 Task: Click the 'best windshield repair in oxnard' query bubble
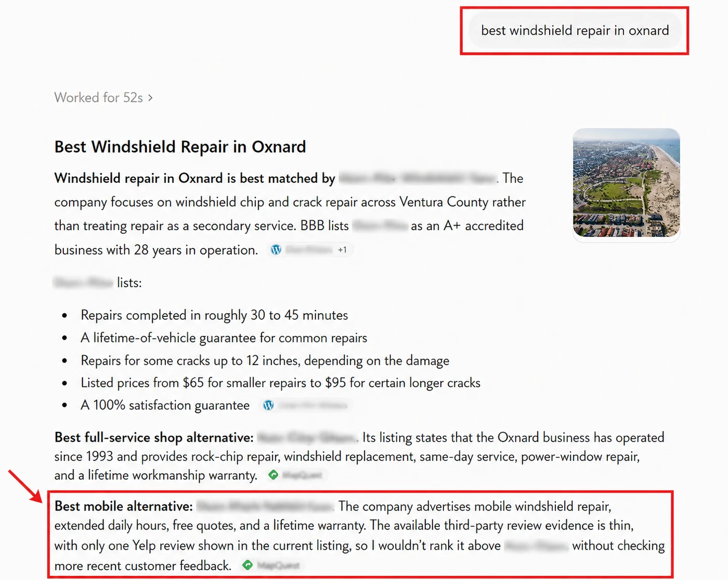[575, 31]
